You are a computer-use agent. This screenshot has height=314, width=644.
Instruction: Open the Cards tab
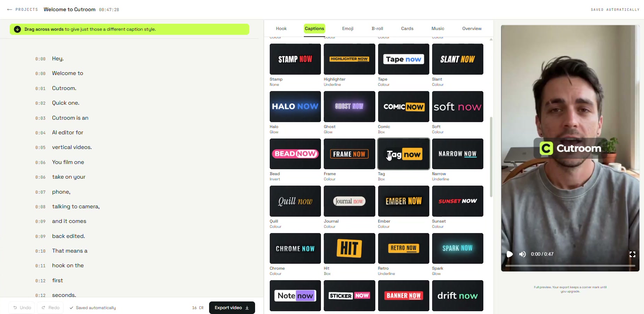[407, 29]
